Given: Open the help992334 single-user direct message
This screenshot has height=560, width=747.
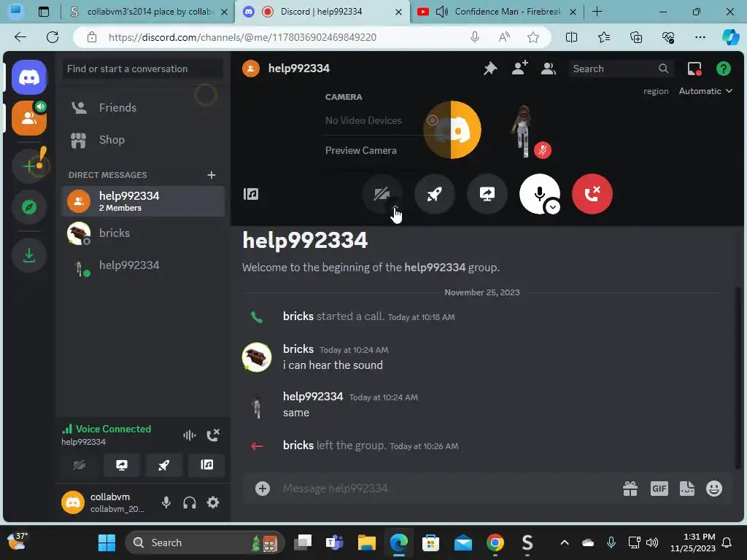Looking at the screenshot, I should pos(143,265).
